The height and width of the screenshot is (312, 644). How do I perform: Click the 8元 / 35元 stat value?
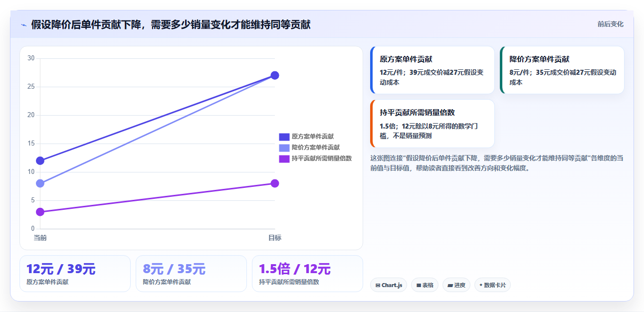174,269
